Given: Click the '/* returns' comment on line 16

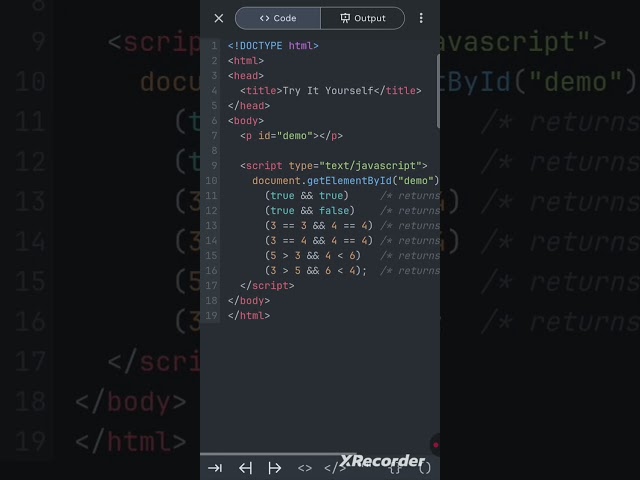Looking at the screenshot, I should [x=410, y=271].
